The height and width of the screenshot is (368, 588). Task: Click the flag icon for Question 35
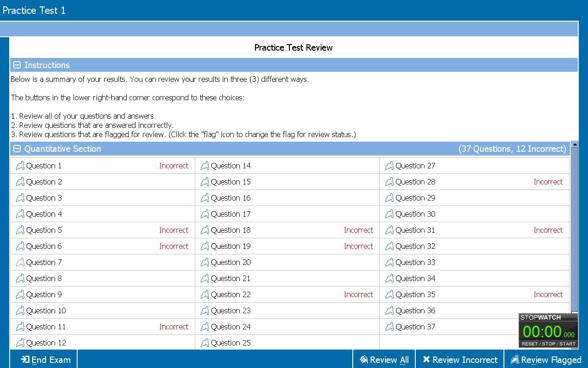[389, 294]
